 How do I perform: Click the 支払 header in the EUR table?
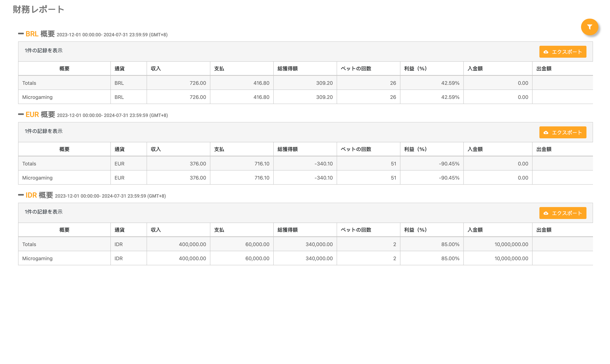coord(219,149)
